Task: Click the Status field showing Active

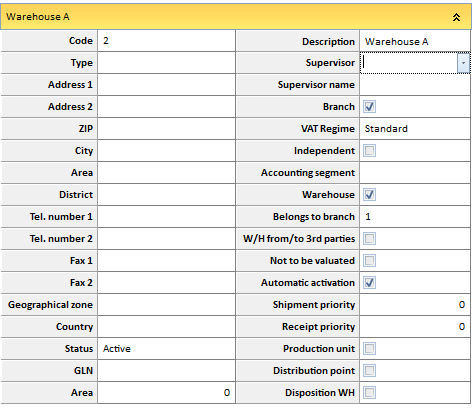Action: pos(166,349)
